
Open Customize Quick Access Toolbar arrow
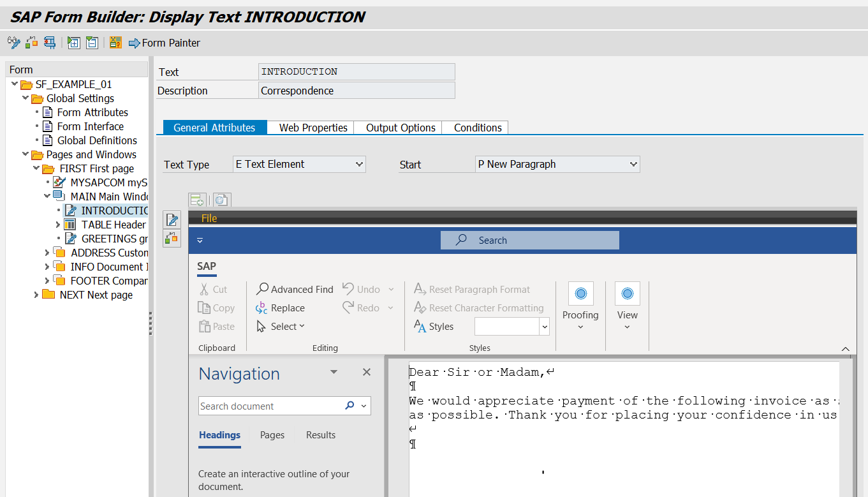pyautogui.click(x=200, y=241)
